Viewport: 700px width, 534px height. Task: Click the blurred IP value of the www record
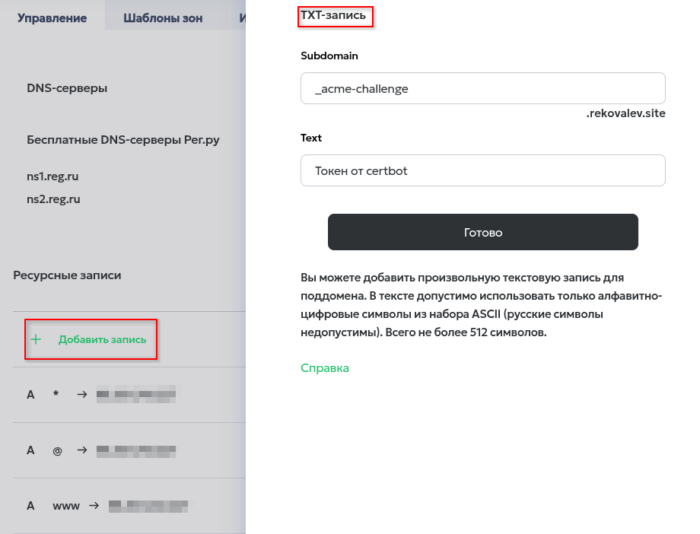click(148, 506)
